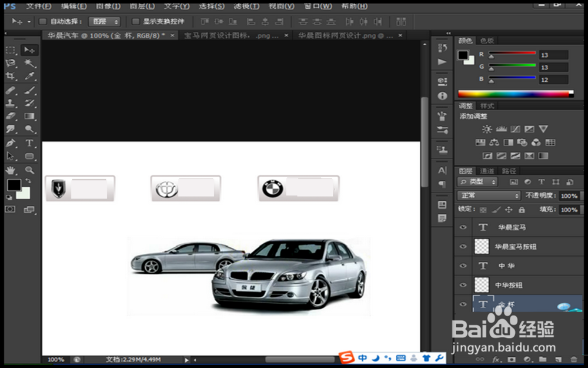
Task: Open the layer filter 类型 dropdown
Action: click(477, 182)
